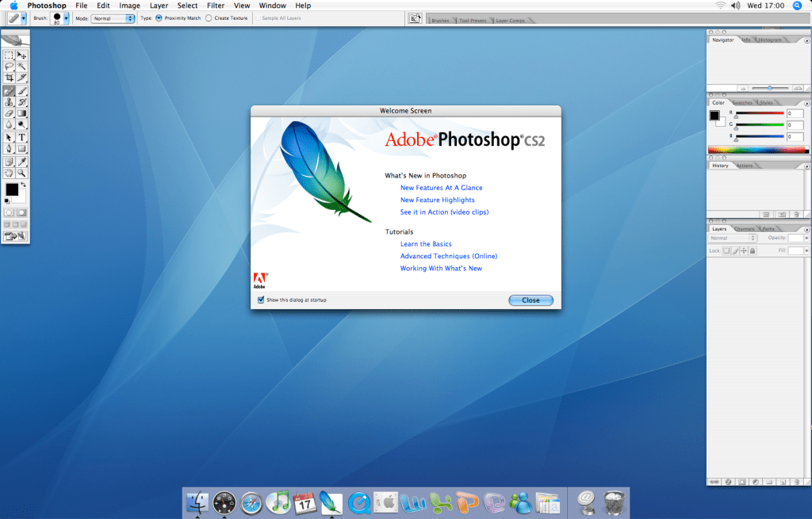Select the Magic Wand tool
The width and height of the screenshot is (812, 519).
pyautogui.click(x=22, y=67)
